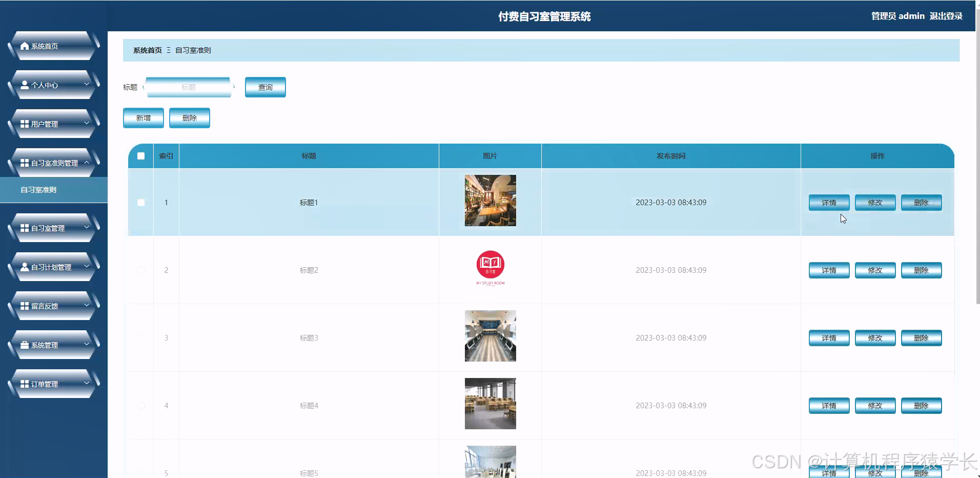Click the 退出登录 logout link

pyautogui.click(x=946, y=16)
